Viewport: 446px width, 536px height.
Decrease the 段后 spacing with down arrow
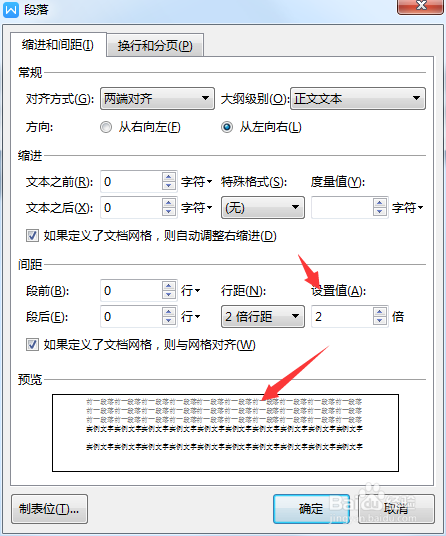tap(168, 321)
